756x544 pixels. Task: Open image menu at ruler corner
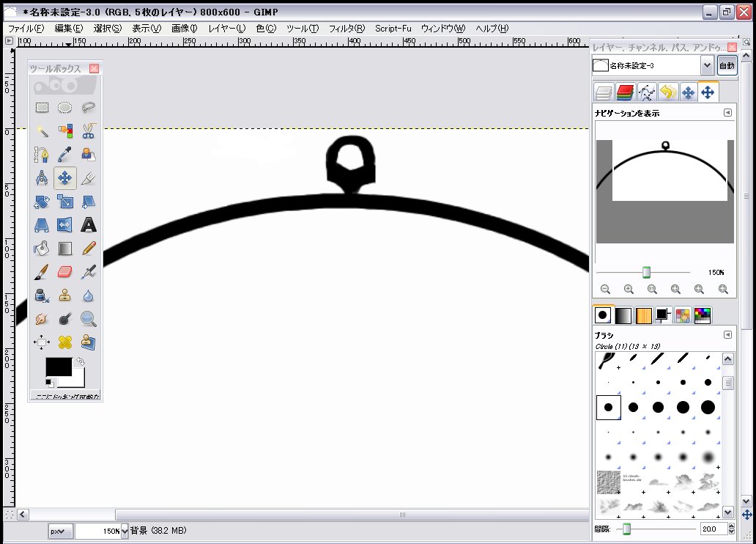click(x=10, y=41)
